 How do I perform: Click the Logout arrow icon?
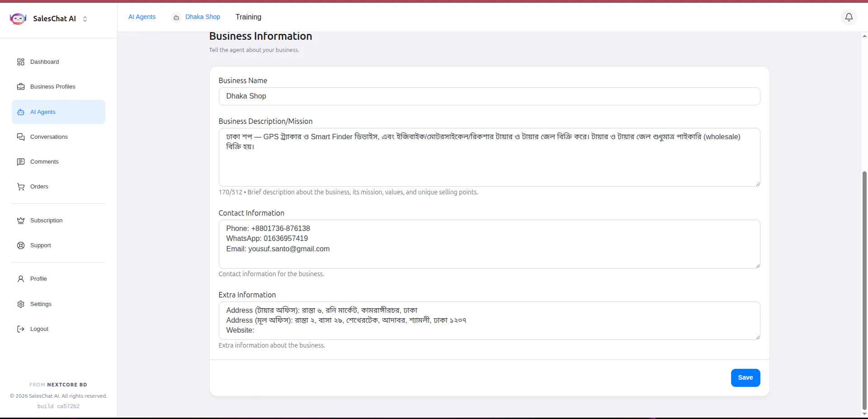[21, 329]
